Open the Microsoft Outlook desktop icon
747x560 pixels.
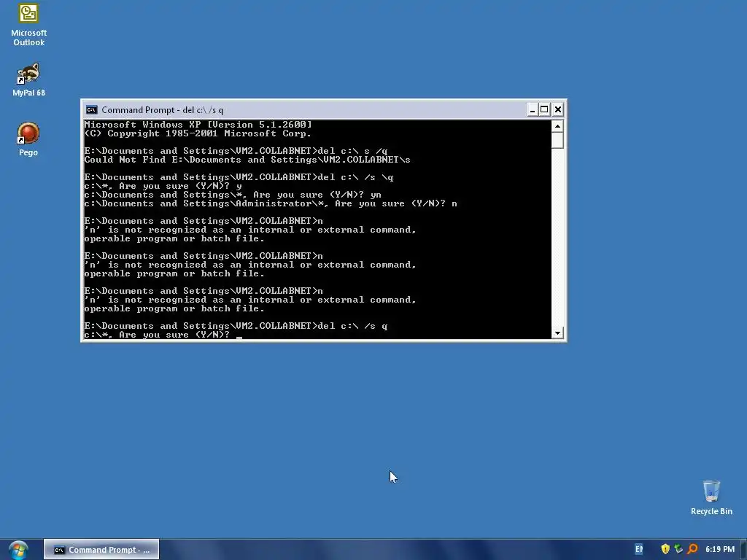click(28, 25)
